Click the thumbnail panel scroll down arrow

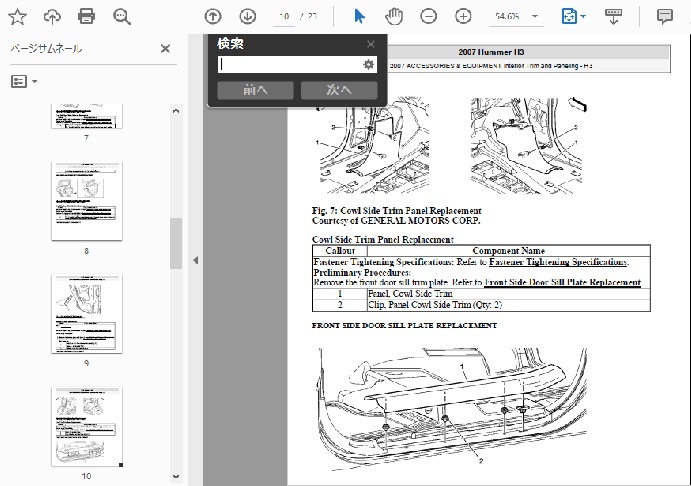click(x=176, y=476)
